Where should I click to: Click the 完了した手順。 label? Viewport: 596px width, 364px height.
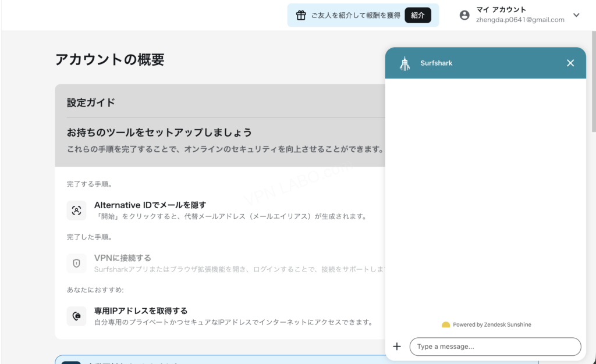[x=90, y=237]
